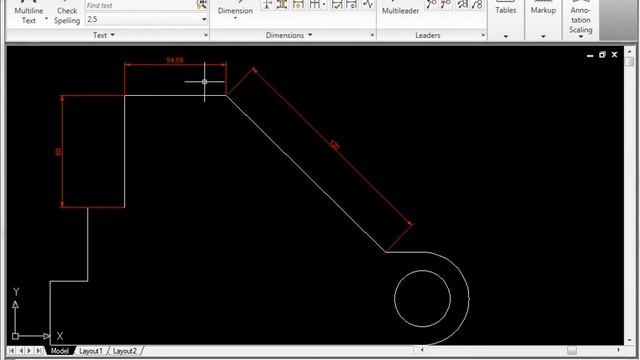Click the Quick Dimension icon
The width and height of the screenshot is (640, 360).
click(267, 4)
